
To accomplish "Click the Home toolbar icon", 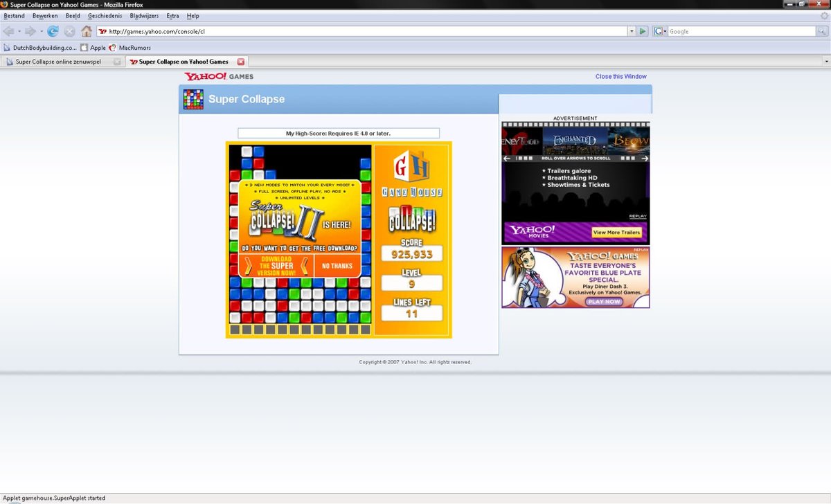I will point(87,31).
